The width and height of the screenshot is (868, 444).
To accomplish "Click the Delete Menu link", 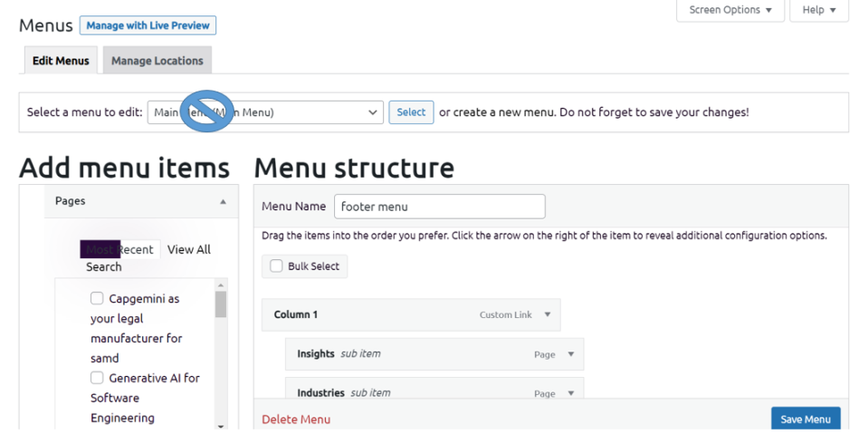I will [x=296, y=420].
